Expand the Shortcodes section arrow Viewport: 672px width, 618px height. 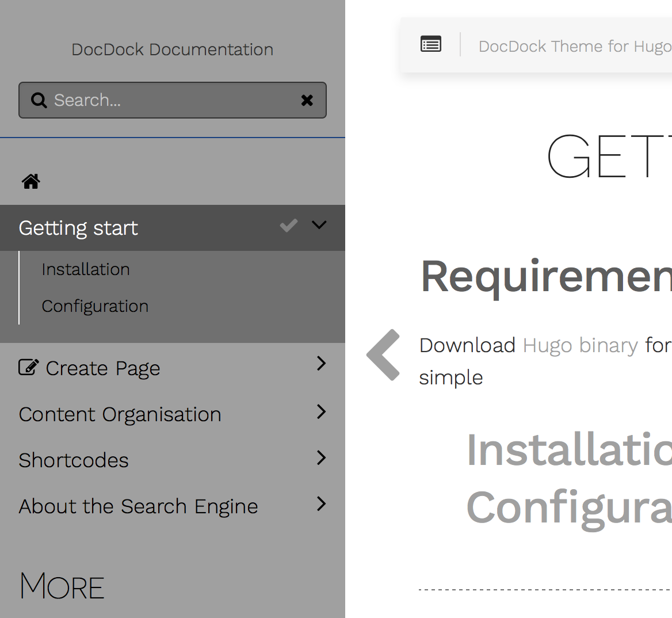321,457
